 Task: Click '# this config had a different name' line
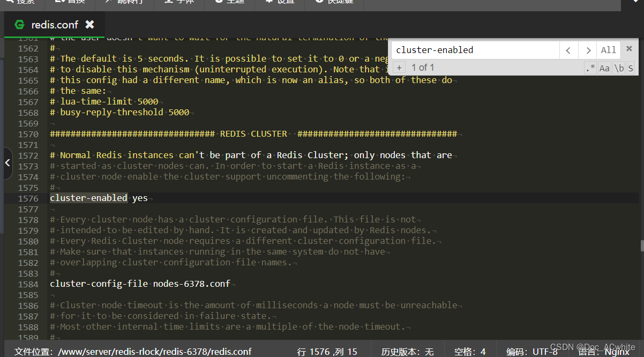tap(251, 80)
